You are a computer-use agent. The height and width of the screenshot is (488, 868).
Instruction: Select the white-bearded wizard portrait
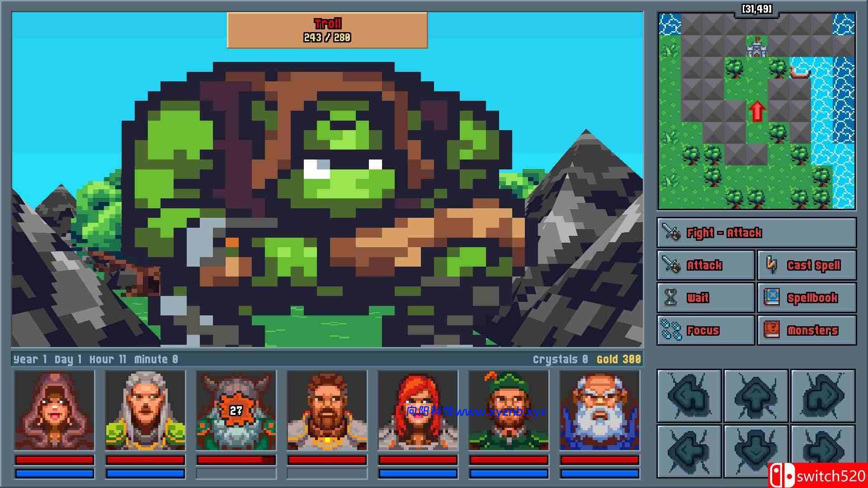tap(599, 410)
